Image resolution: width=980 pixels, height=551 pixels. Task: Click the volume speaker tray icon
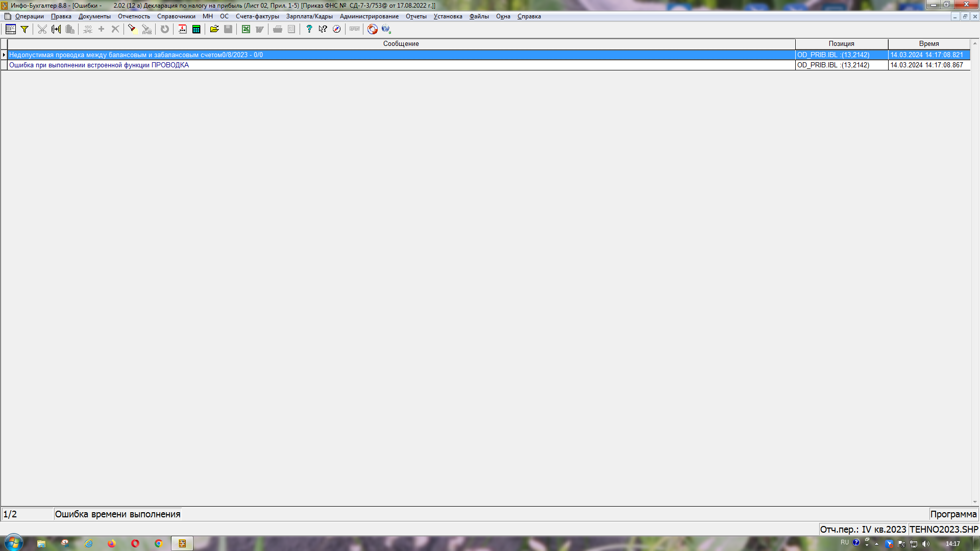click(926, 544)
